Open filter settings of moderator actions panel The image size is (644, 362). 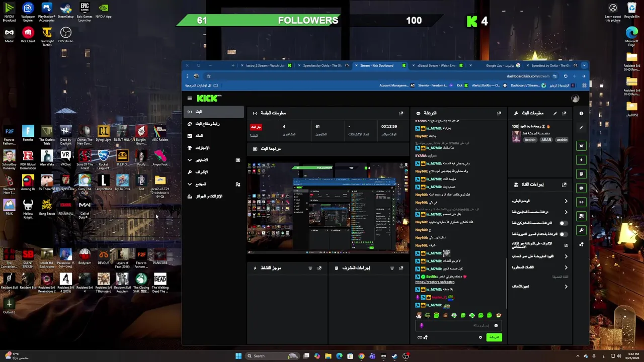pos(392,268)
